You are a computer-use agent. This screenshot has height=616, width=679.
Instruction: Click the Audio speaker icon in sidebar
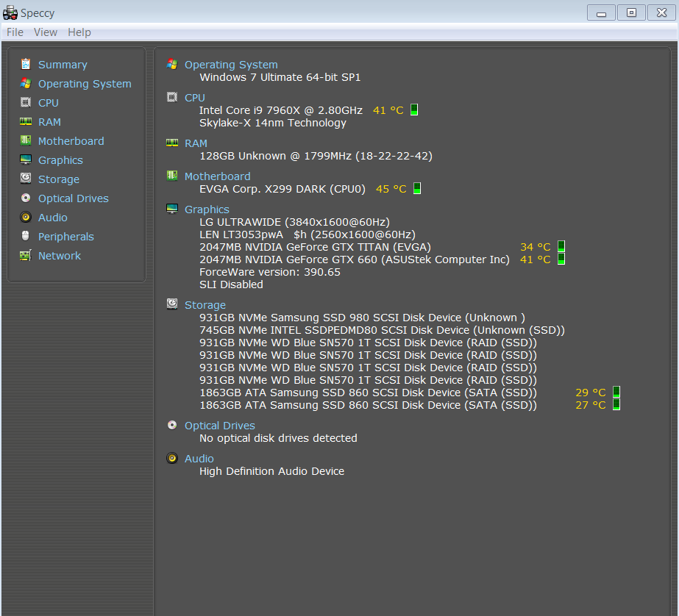26,217
